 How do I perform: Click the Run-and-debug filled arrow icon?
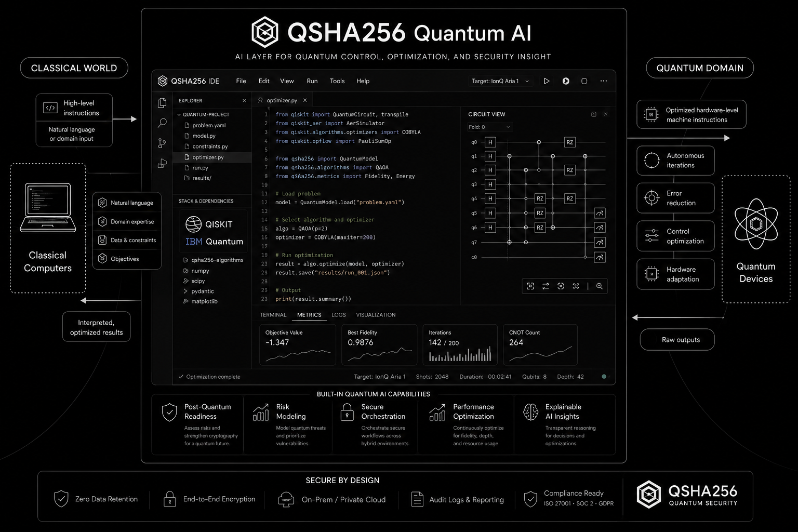tap(566, 81)
